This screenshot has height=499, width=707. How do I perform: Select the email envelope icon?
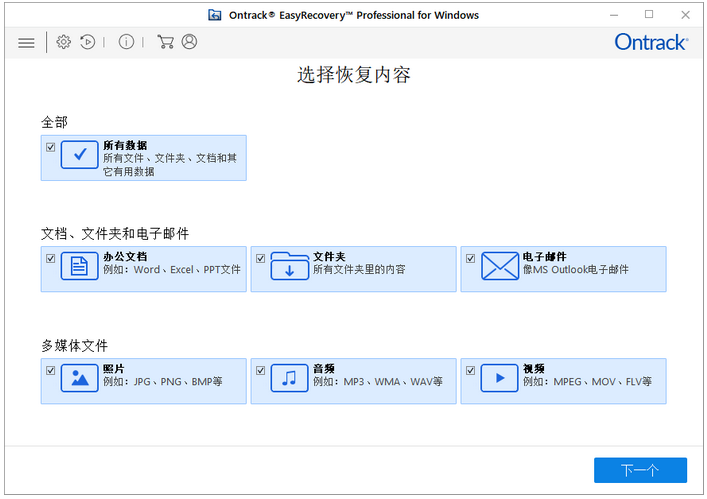point(499,266)
